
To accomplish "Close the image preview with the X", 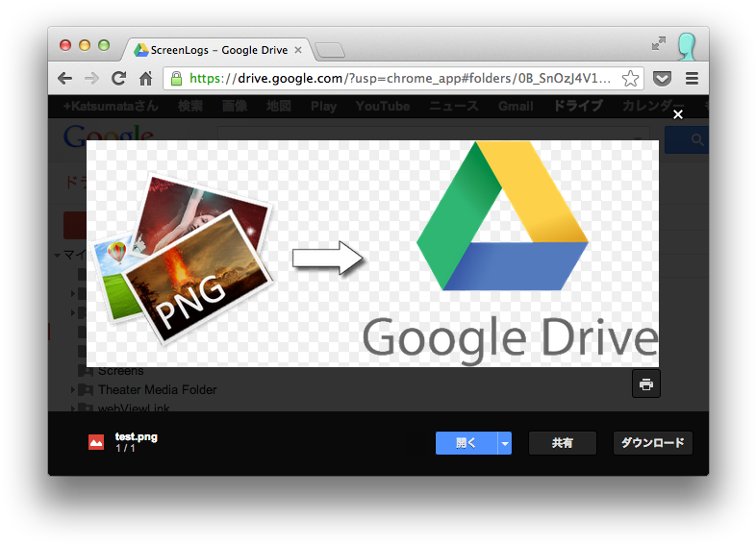I will click(x=678, y=114).
